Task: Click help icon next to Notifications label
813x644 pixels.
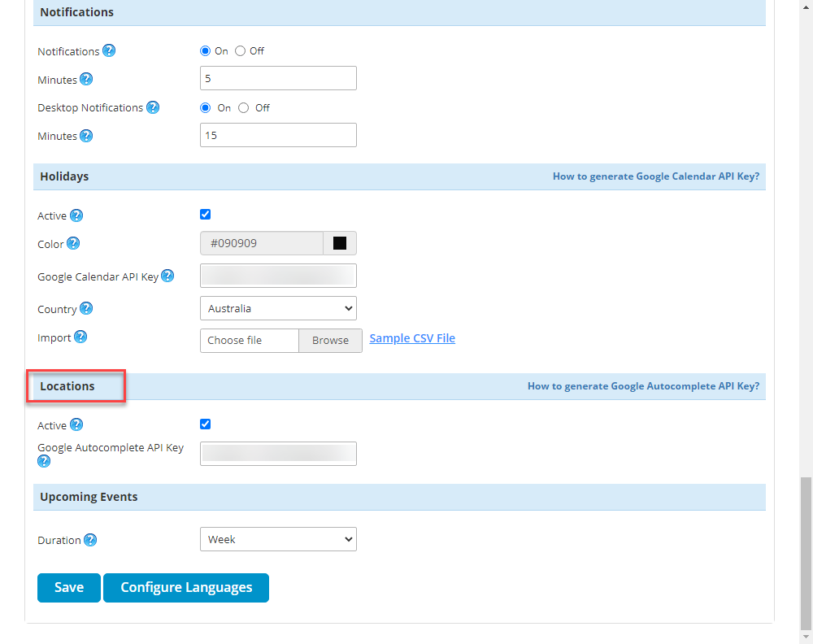Action: tap(109, 50)
